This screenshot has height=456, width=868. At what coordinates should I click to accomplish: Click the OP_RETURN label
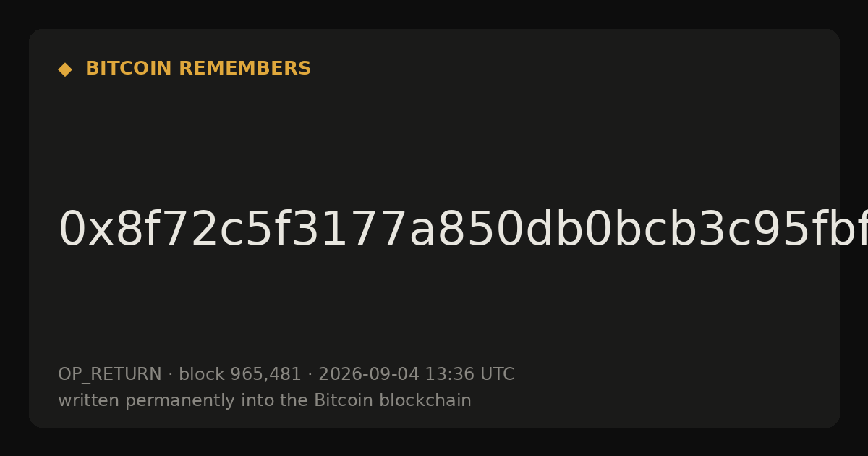point(110,375)
